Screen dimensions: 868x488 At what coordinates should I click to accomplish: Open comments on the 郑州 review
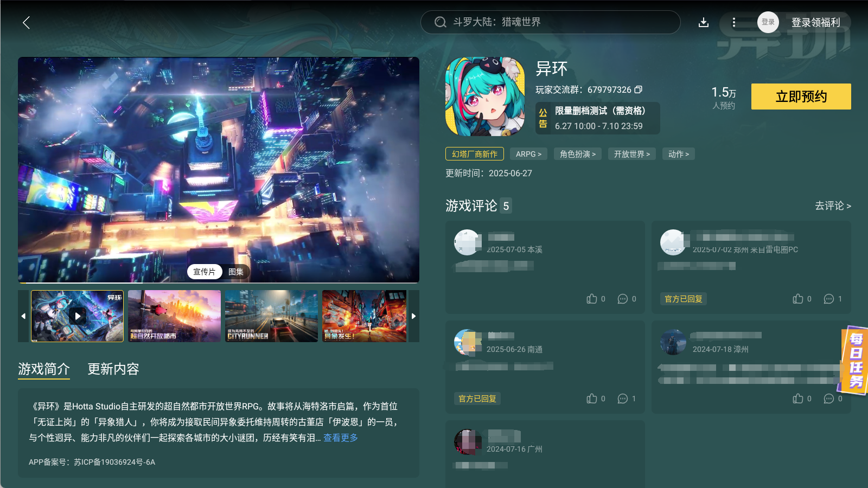pyautogui.click(x=828, y=299)
